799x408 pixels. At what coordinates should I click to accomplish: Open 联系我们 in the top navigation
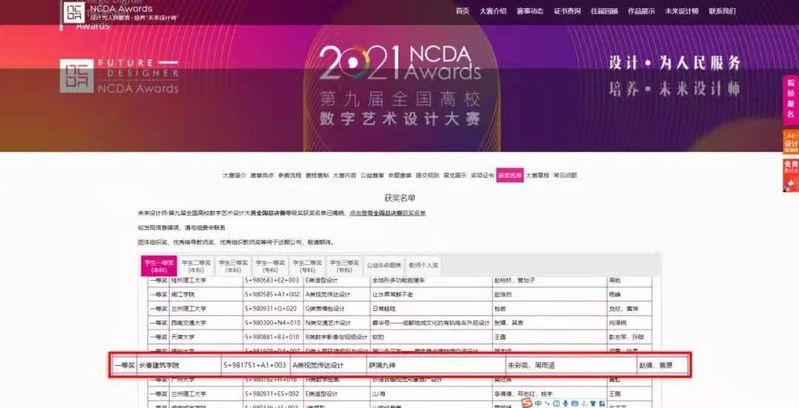point(722,12)
